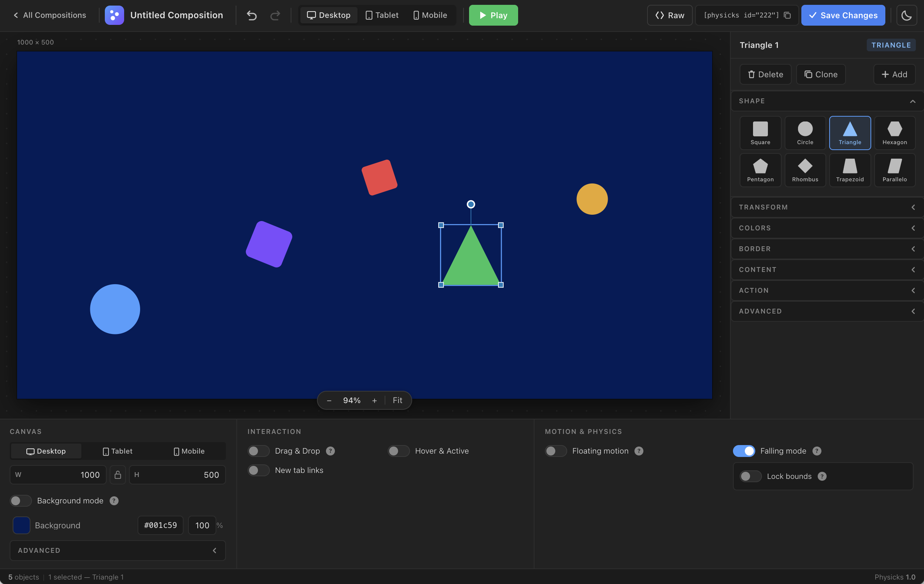Expand the canvas ADVANCED section

point(118,551)
